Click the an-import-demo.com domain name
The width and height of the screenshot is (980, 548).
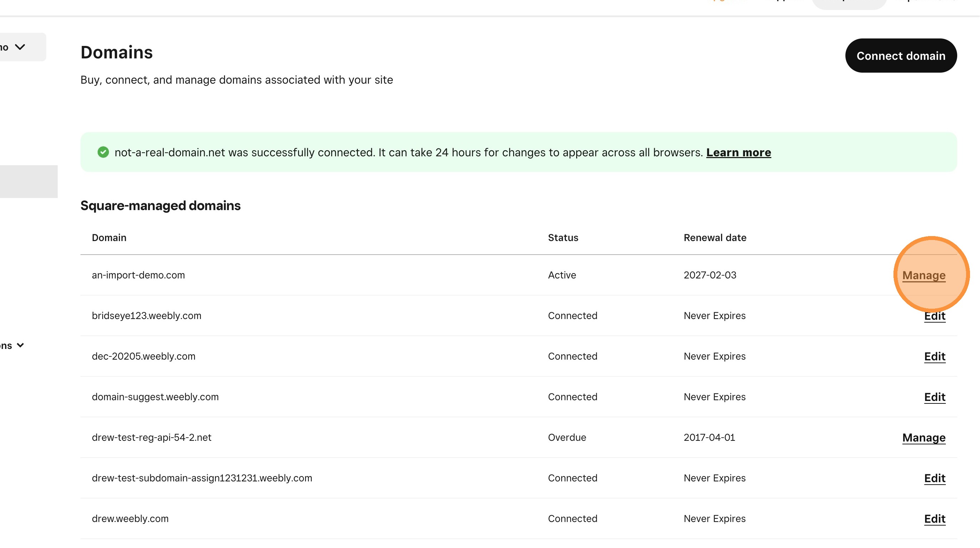pos(138,275)
